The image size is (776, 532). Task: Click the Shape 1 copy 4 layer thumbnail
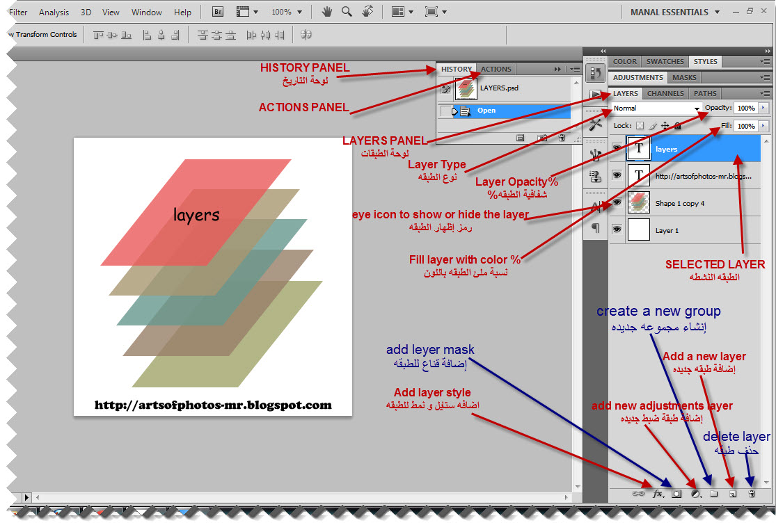[638, 202]
